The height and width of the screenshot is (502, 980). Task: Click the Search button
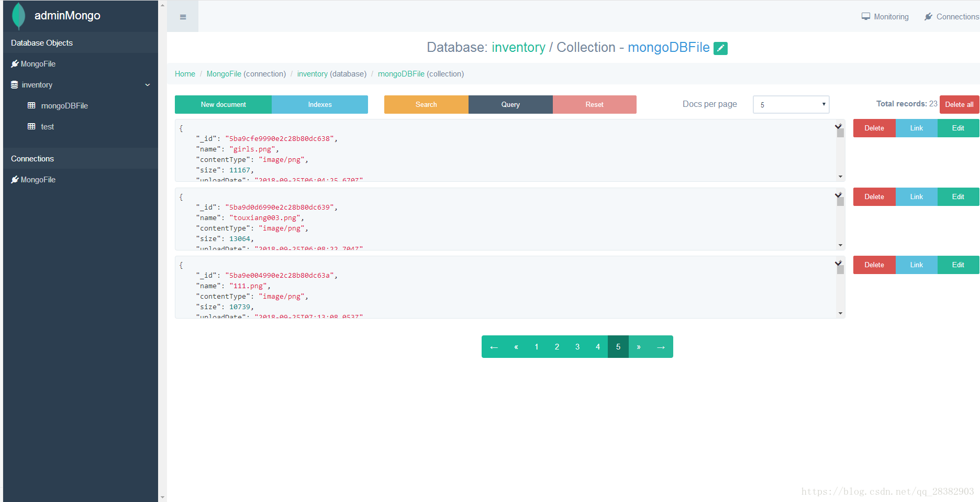click(x=426, y=105)
